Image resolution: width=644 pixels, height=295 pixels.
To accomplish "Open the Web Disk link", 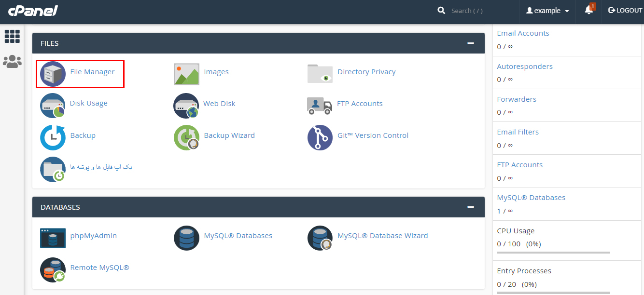I will [219, 104].
